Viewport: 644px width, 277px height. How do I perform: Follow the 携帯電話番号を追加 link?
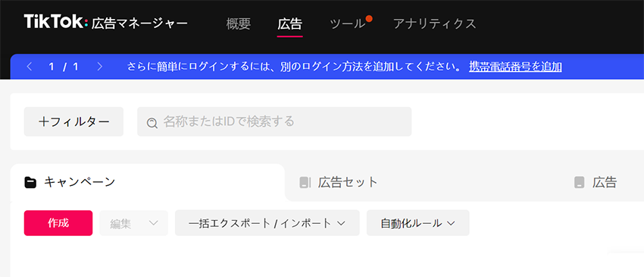tap(515, 67)
